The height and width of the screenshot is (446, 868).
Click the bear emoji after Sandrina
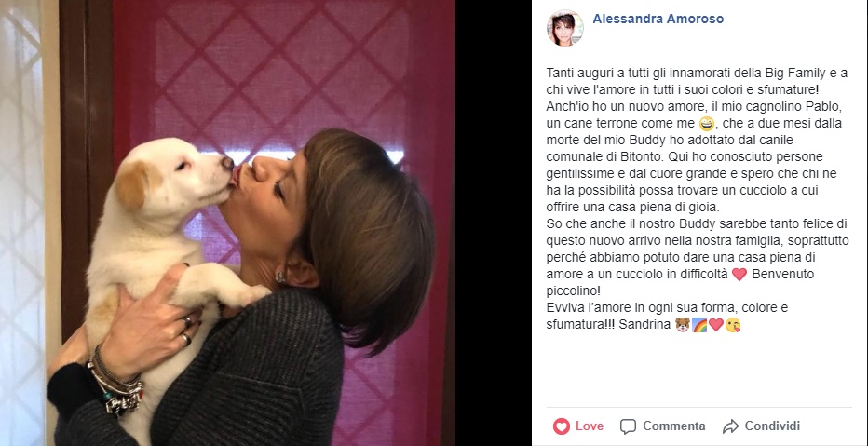(x=682, y=325)
